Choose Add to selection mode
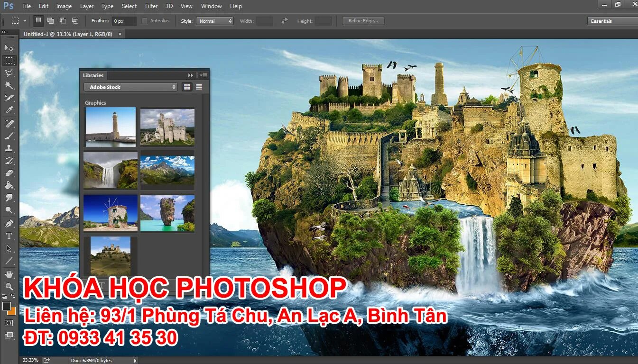Image resolution: width=638 pixels, height=364 pixels. coord(50,20)
